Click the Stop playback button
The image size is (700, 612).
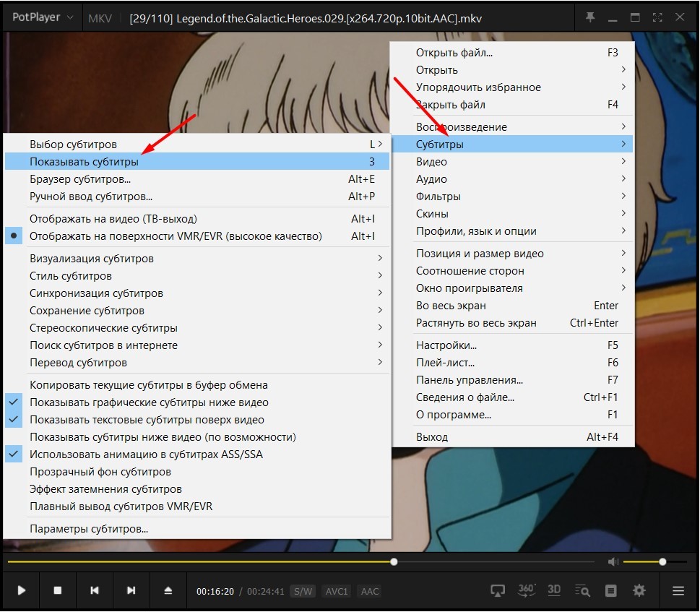(x=58, y=590)
